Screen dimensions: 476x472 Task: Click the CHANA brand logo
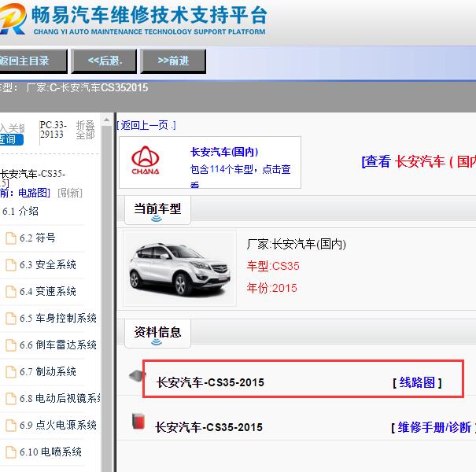pos(145,160)
